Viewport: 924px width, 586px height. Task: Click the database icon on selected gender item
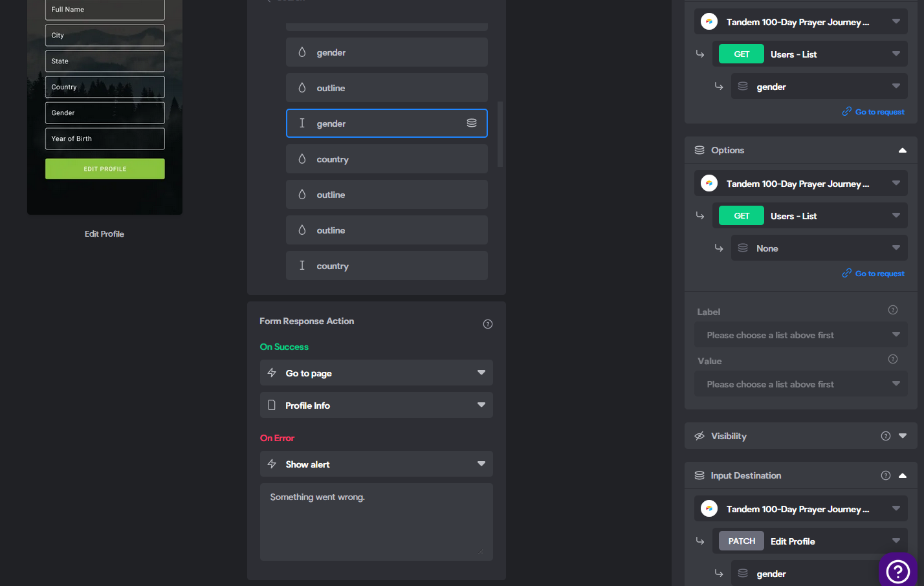[x=472, y=123]
